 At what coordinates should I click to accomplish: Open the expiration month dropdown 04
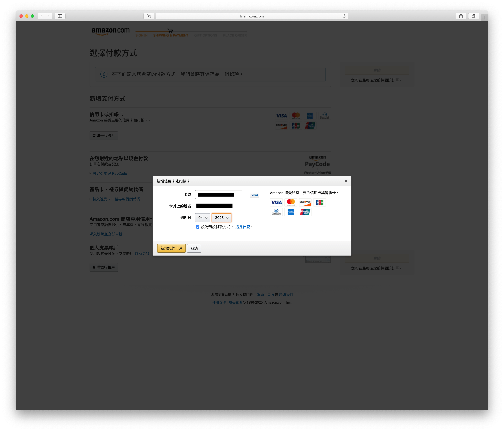(203, 218)
